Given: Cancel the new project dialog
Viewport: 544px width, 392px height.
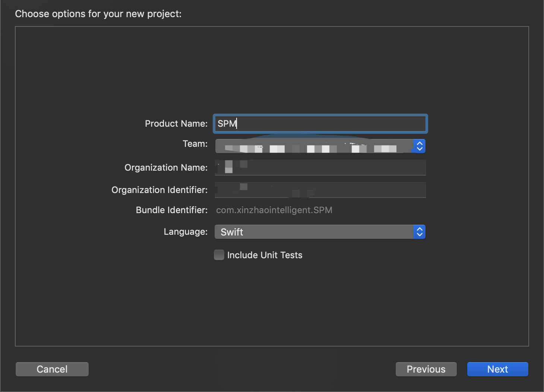Looking at the screenshot, I should (52, 369).
